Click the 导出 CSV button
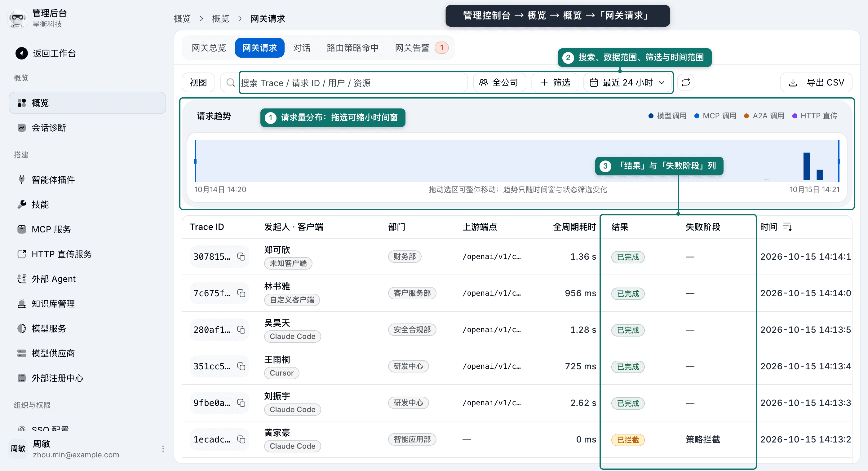868x471 pixels. click(816, 82)
